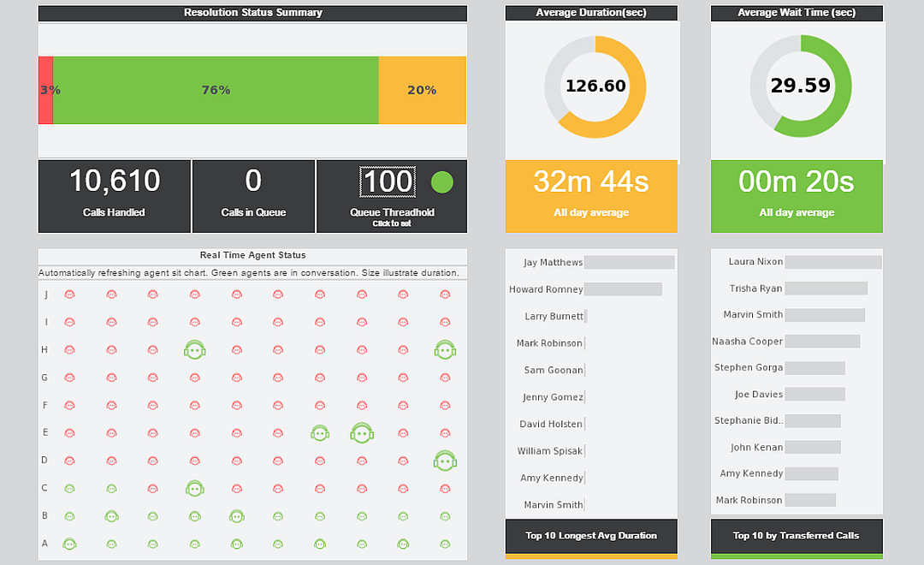Click the Calls Handled 10,610 tile

point(115,196)
